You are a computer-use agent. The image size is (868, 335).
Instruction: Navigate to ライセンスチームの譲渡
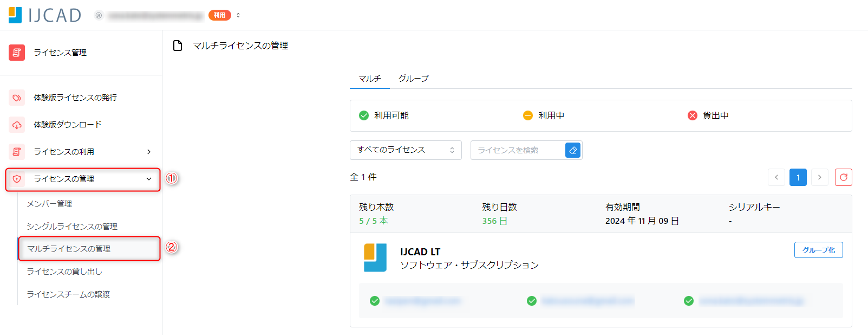pos(68,294)
